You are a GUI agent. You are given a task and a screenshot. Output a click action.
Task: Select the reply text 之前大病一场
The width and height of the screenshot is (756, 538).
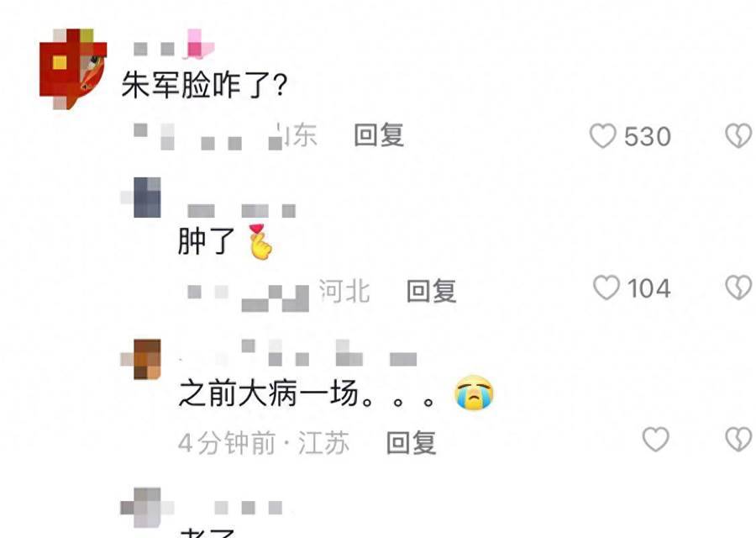pos(269,393)
